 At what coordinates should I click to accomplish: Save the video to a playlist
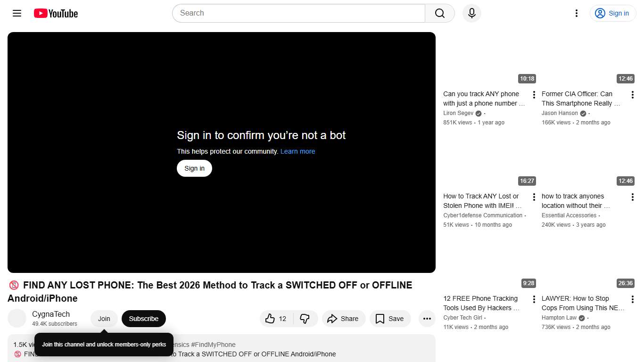pos(390,319)
